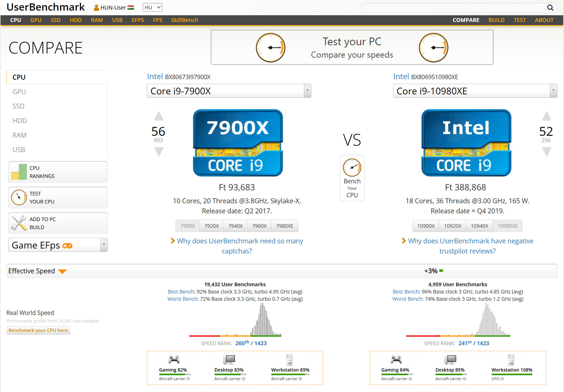Viewport: 564px width, 392px height.
Task: Click Add to PC Build tools icon
Action: 19,223
